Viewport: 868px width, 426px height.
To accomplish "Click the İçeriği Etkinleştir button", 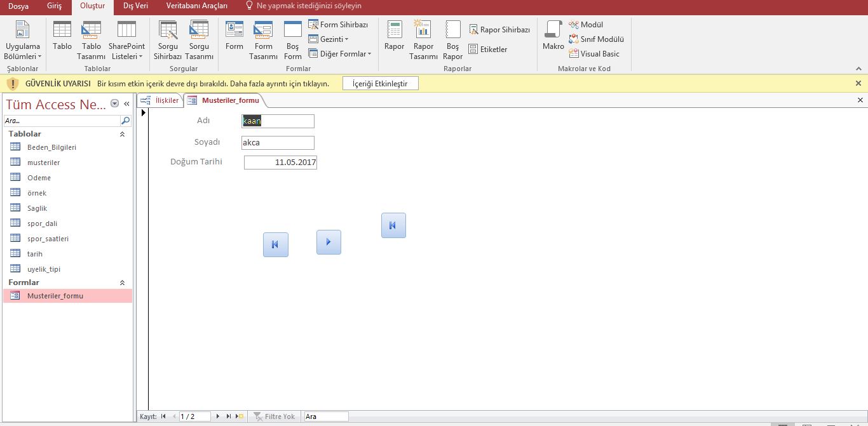I will (380, 83).
